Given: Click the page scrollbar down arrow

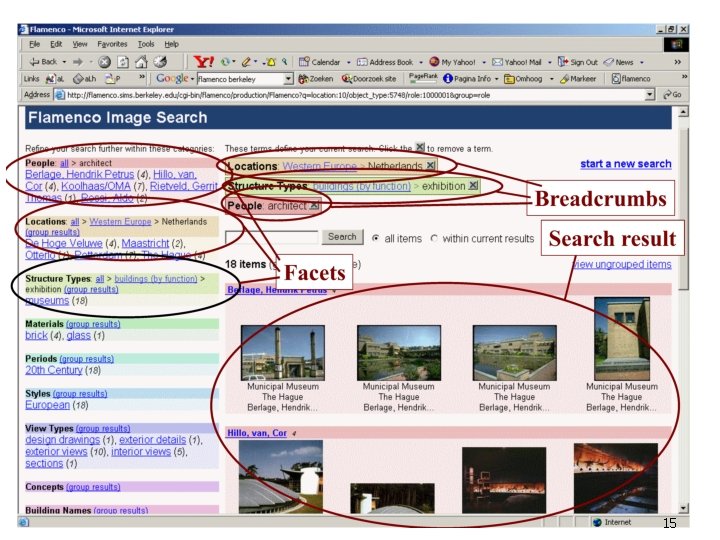Looking at the screenshot, I should [x=683, y=508].
